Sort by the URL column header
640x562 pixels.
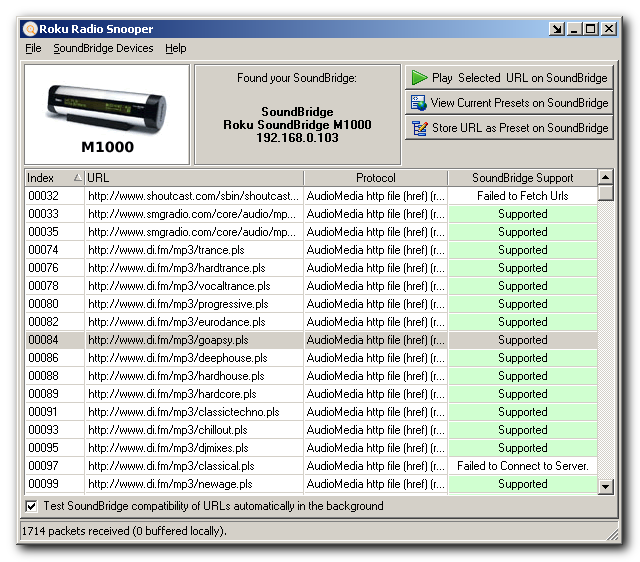pyautogui.click(x=194, y=178)
